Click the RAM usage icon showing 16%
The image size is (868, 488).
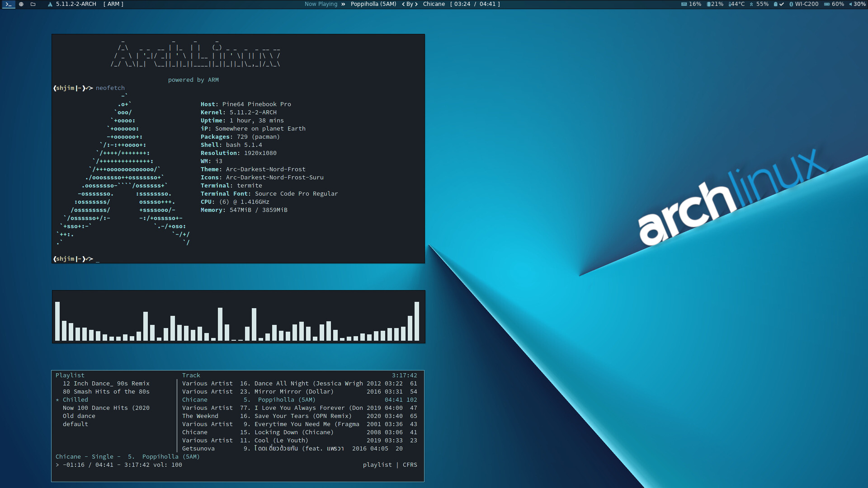684,4
